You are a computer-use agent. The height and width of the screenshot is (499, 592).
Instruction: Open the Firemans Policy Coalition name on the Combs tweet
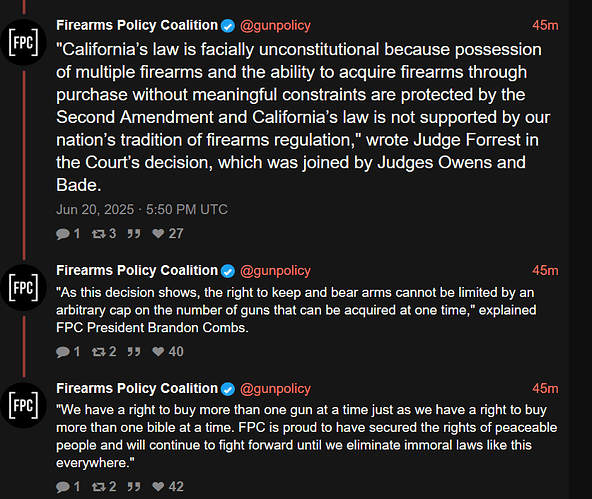(137, 270)
